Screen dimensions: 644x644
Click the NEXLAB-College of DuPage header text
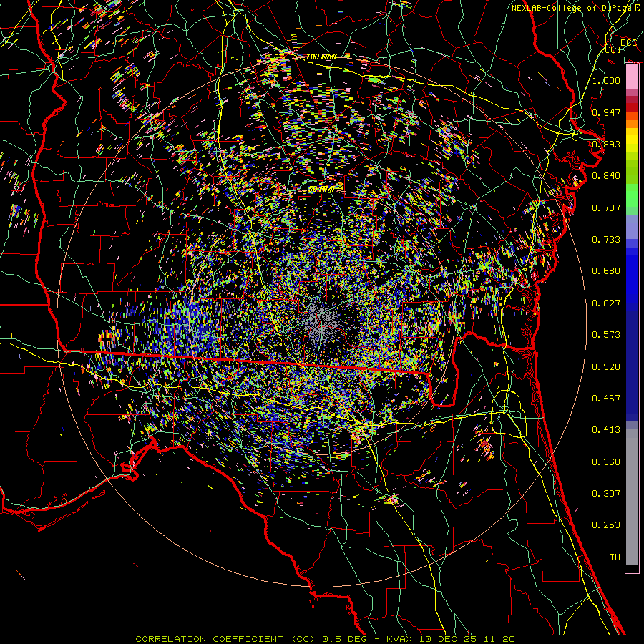pyautogui.click(x=575, y=8)
